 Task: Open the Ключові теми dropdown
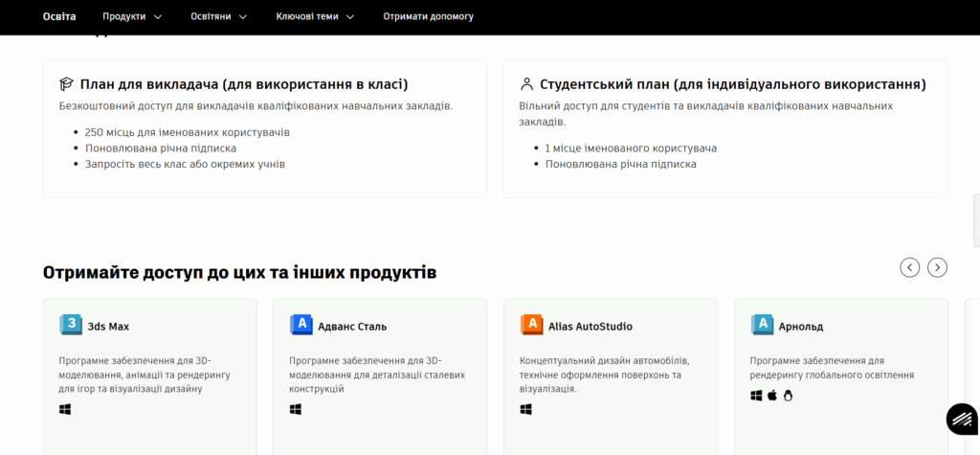coord(315,16)
